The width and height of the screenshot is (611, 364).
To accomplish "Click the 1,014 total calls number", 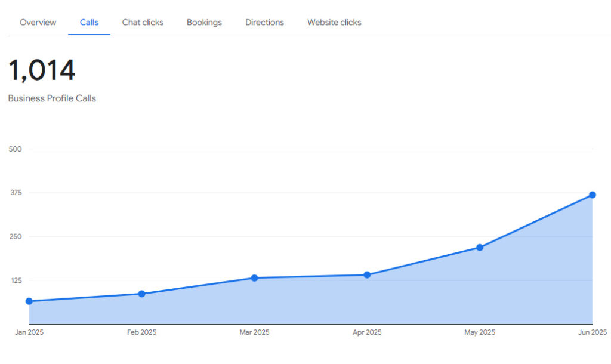I will pyautogui.click(x=42, y=70).
